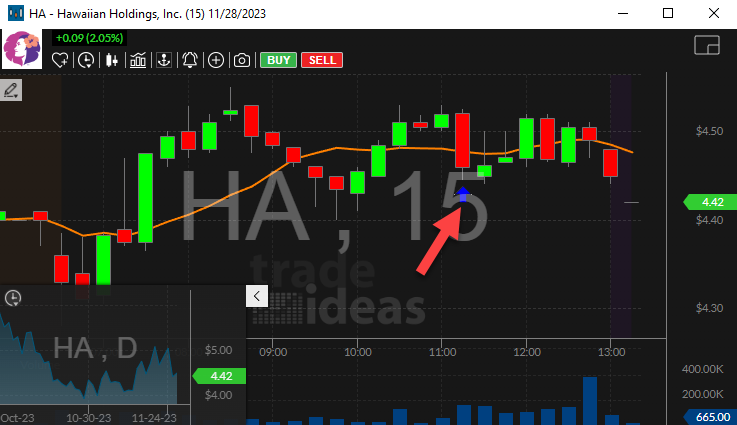The width and height of the screenshot is (737, 425).
Task: Take a chart snapshot with camera icon
Action: click(241, 60)
